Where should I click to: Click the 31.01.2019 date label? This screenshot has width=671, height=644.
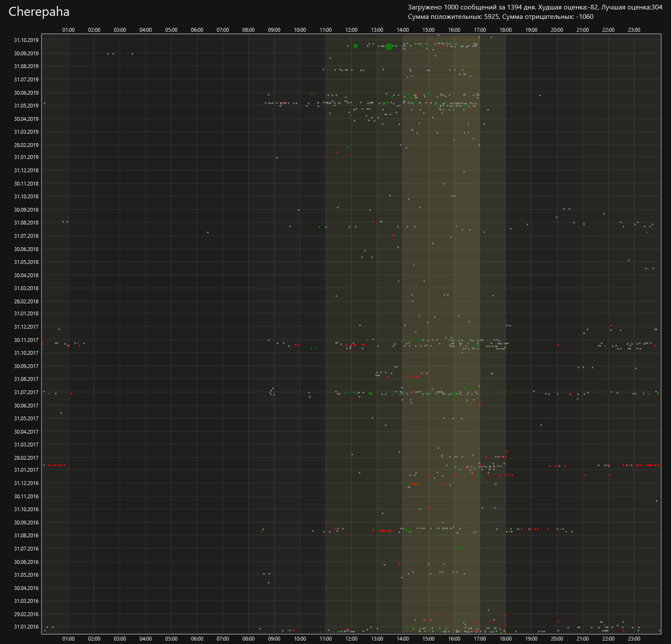tap(26, 157)
